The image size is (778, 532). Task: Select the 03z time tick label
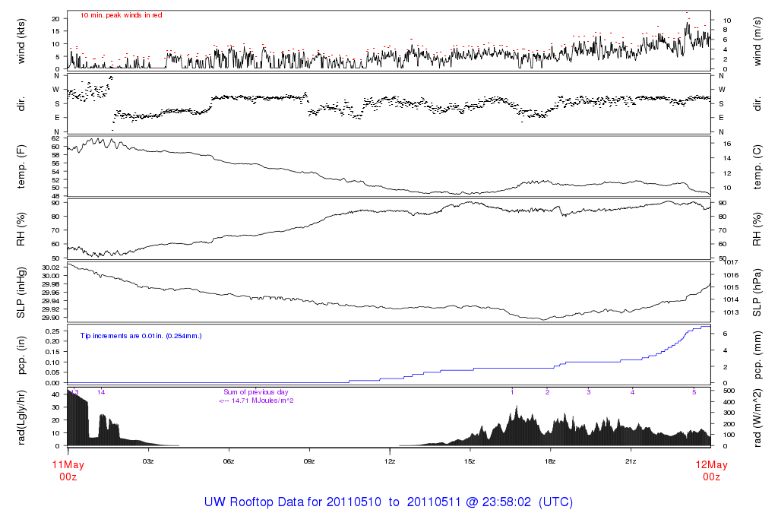148,461
